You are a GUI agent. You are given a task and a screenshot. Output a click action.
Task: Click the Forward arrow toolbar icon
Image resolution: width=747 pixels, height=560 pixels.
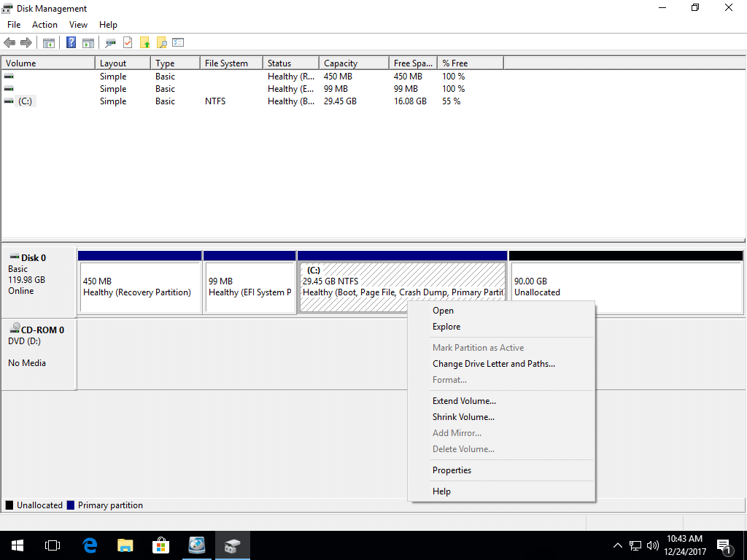(x=26, y=43)
